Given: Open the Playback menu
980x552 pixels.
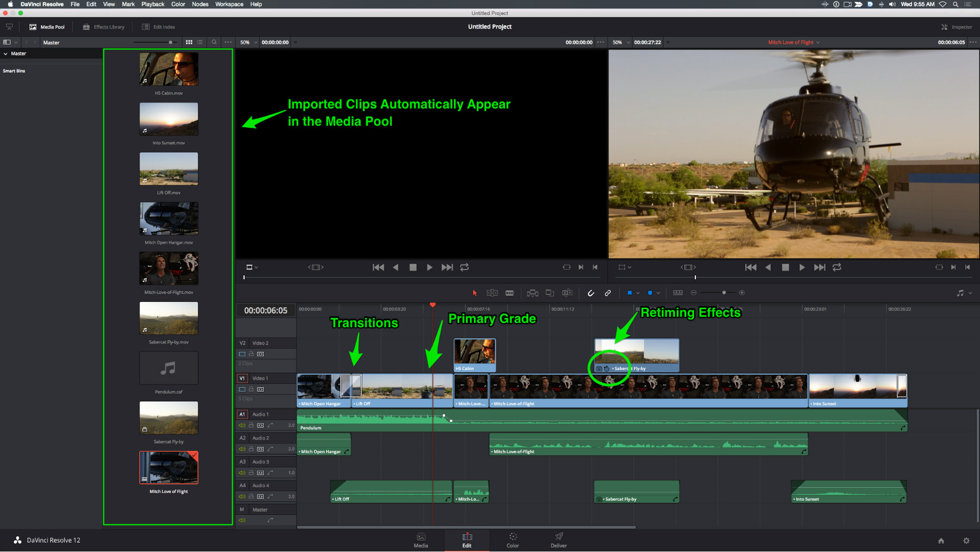Looking at the screenshot, I should (x=153, y=4).
